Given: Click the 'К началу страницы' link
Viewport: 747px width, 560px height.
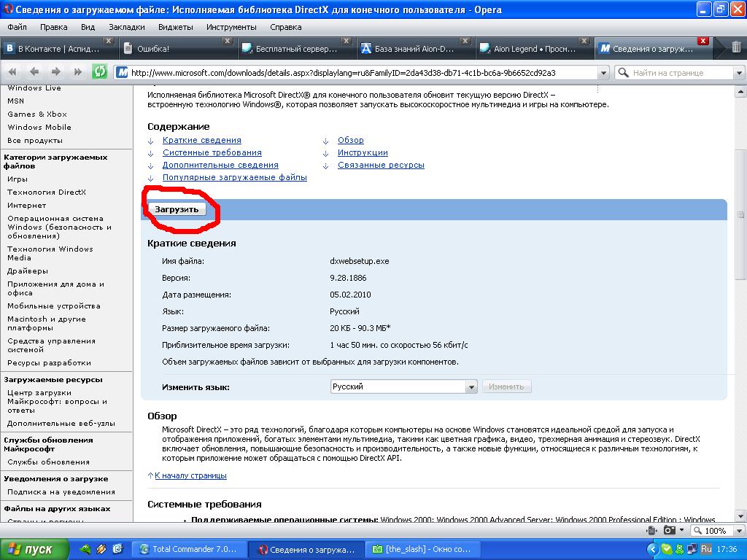Looking at the screenshot, I should click(190, 475).
